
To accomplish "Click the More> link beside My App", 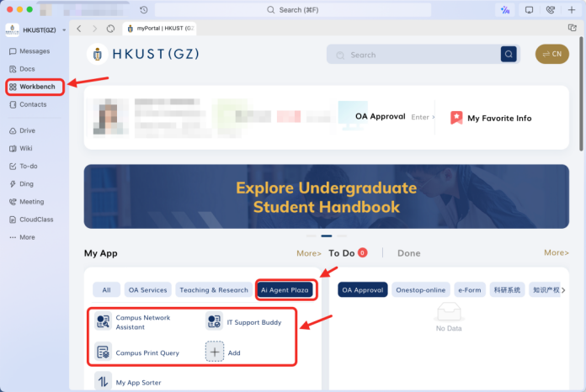I will [308, 252].
